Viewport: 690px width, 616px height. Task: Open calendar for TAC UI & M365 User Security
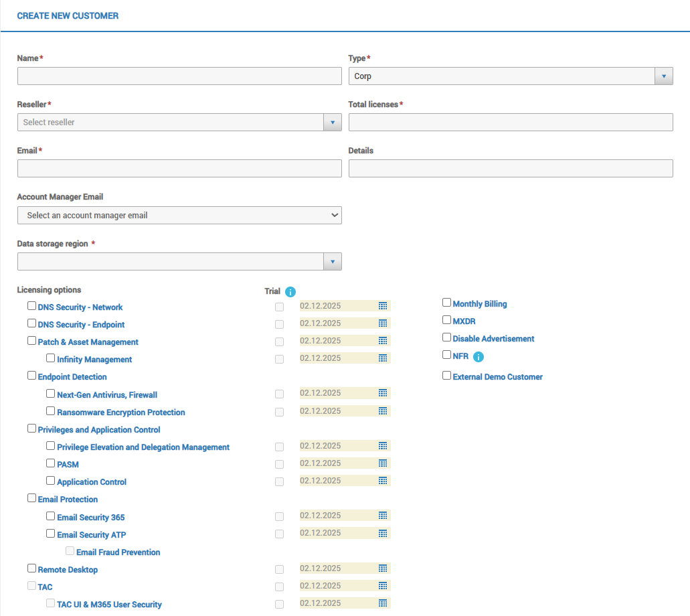click(383, 603)
